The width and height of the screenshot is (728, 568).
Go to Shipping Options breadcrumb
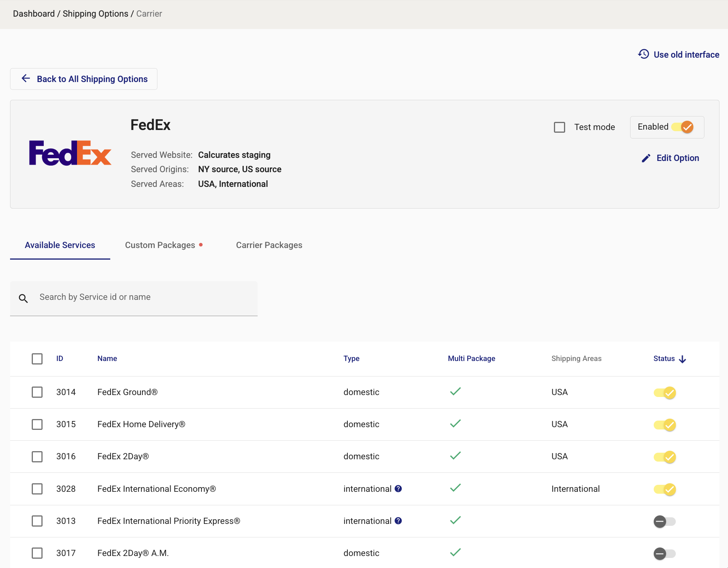pos(95,14)
